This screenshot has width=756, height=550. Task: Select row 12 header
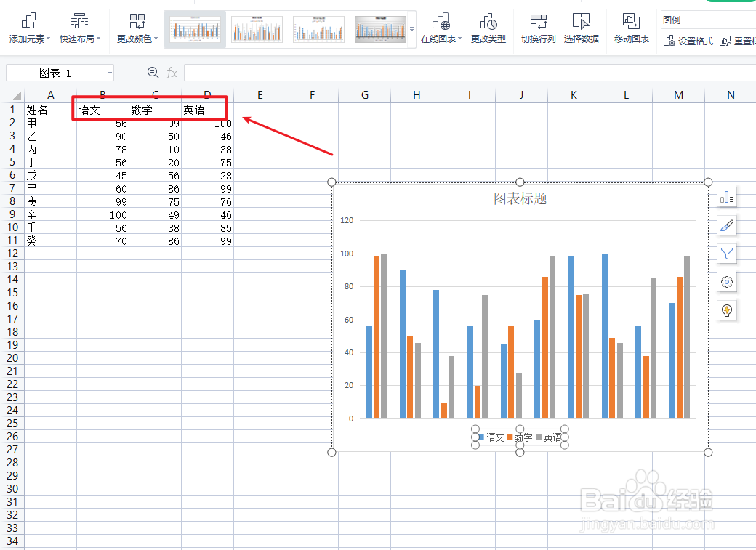[x=12, y=254]
